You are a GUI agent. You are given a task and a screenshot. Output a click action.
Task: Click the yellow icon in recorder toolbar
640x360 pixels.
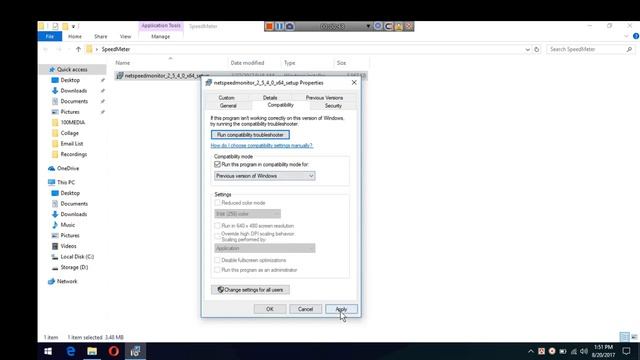pyautogui.click(x=398, y=26)
